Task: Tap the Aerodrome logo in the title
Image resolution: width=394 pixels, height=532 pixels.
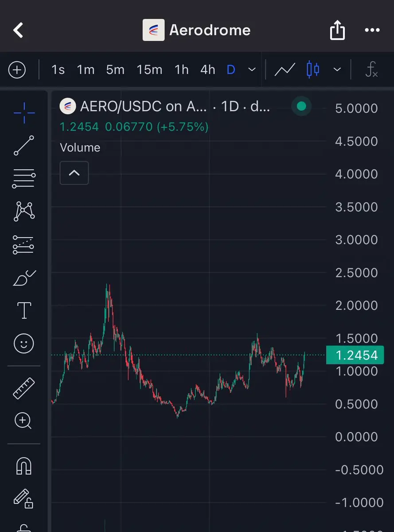Action: pos(153,30)
